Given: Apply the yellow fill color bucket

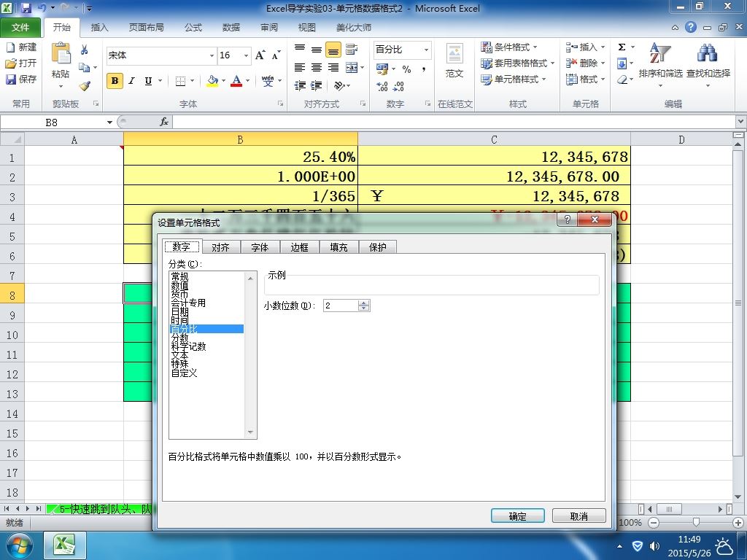Looking at the screenshot, I should [212, 81].
